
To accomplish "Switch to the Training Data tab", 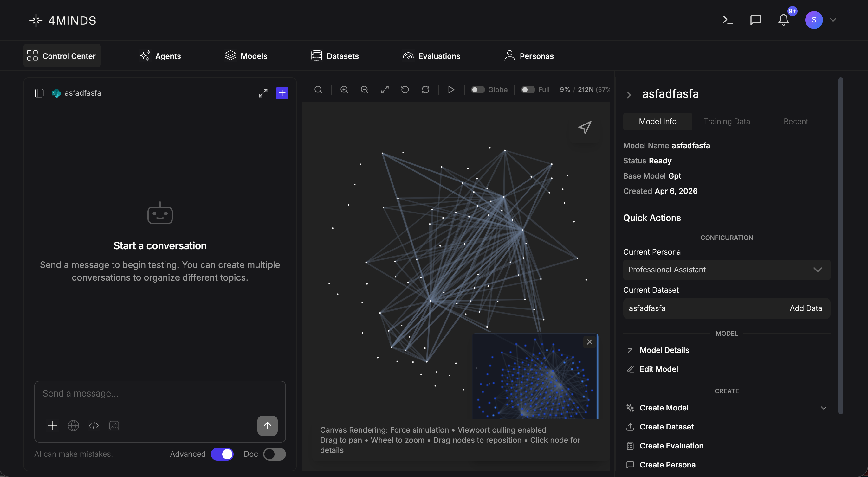I will coord(727,122).
